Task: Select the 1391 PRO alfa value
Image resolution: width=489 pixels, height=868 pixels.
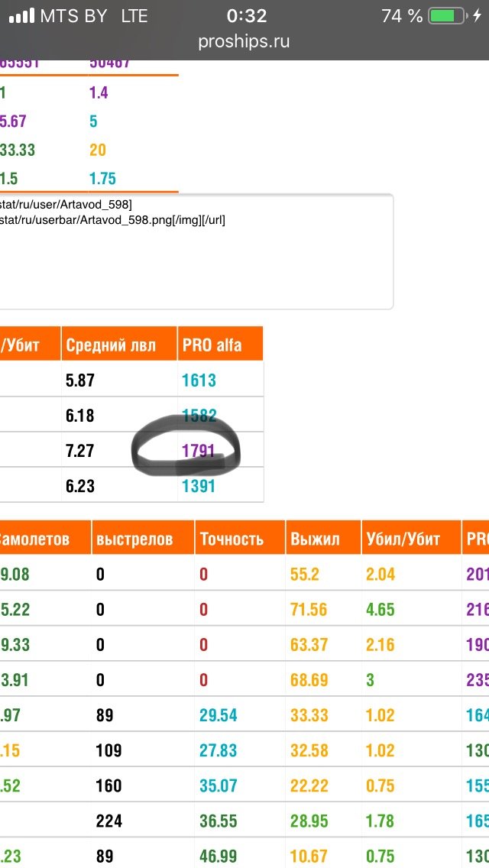Action: pyautogui.click(x=199, y=486)
